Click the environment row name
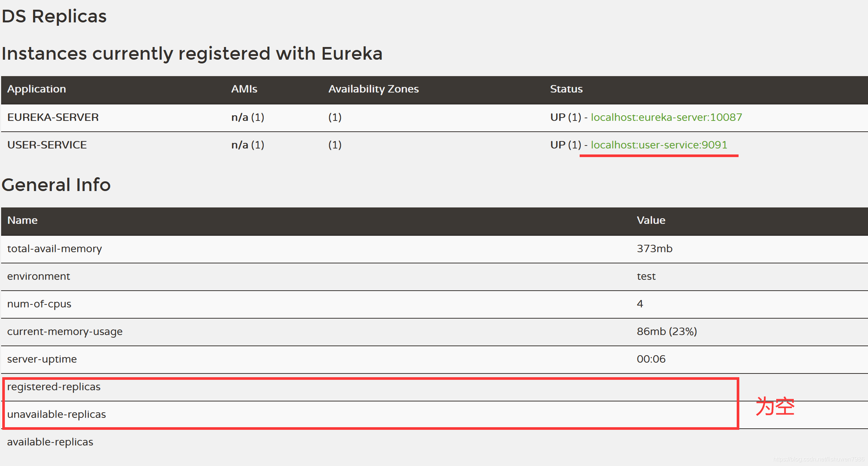This screenshot has height=466, width=868. (x=38, y=276)
